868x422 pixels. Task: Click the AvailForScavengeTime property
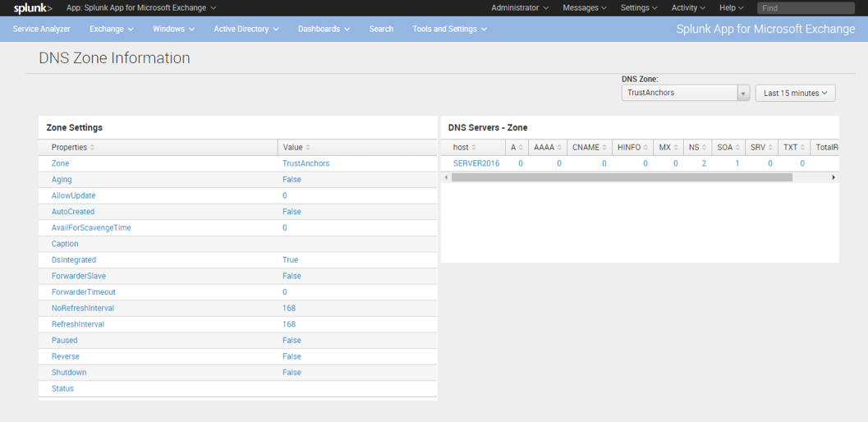pyautogui.click(x=91, y=227)
